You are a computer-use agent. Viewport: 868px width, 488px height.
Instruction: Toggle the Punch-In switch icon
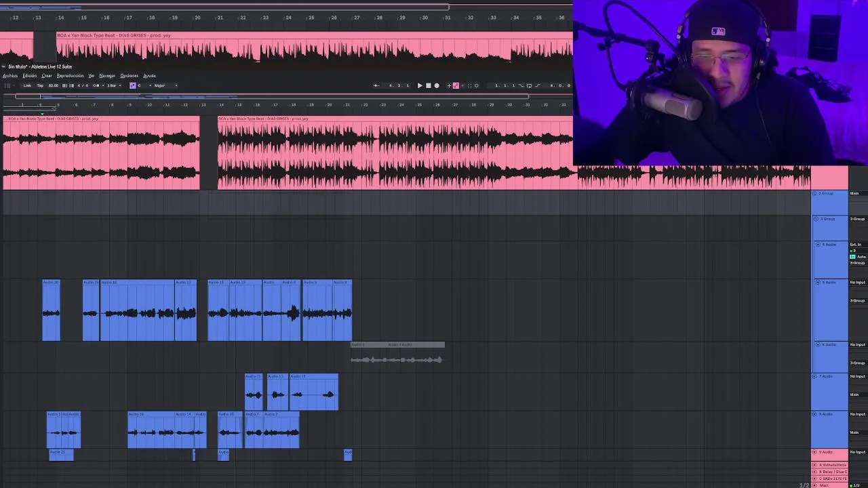(521, 85)
